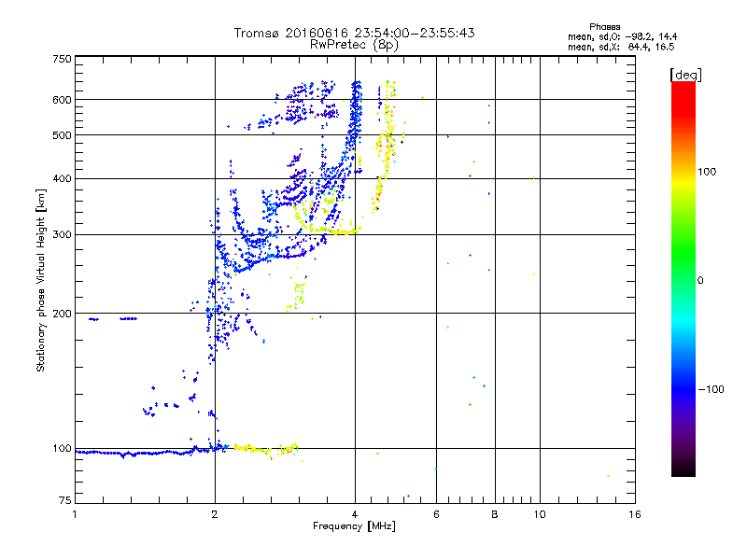The width and height of the screenshot is (747, 560).
Task: Click the y-axis tick "75"
Action: (x=64, y=500)
